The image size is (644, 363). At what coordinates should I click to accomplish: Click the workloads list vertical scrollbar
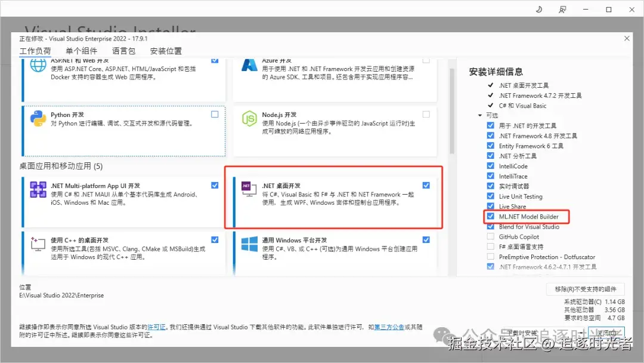tap(452, 111)
